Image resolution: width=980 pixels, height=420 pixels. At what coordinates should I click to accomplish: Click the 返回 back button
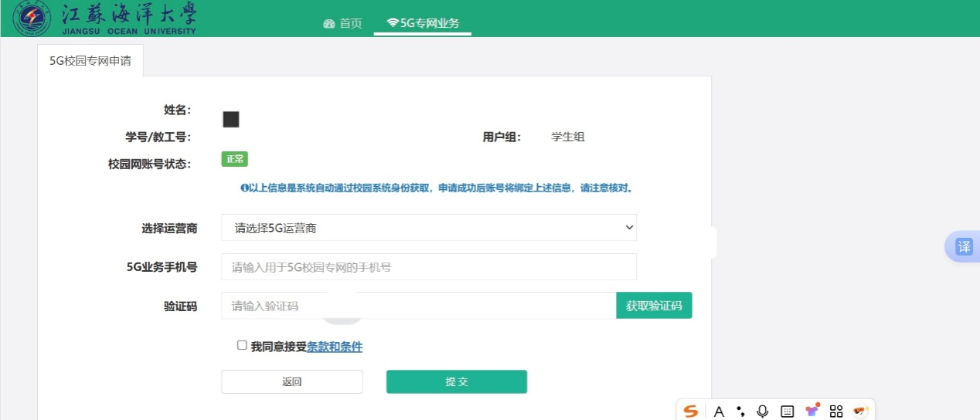click(x=291, y=382)
